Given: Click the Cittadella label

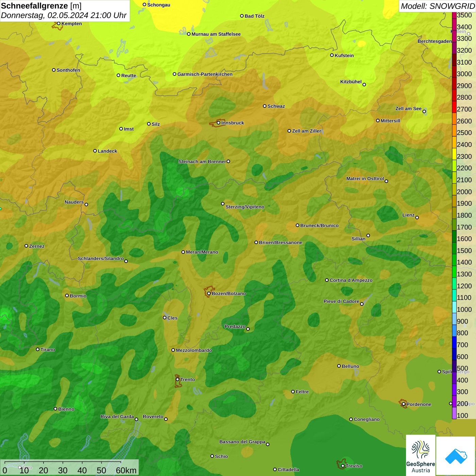Looking at the screenshot, I should (x=288, y=470).
